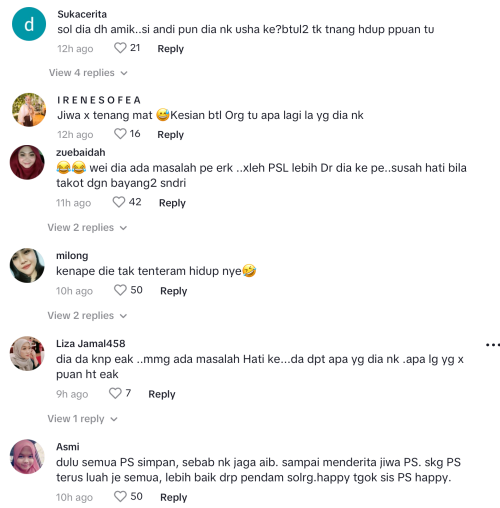The height and width of the screenshot is (508, 500).
Task: Expand View 4 replies under Sukacerita
Action: (88, 73)
